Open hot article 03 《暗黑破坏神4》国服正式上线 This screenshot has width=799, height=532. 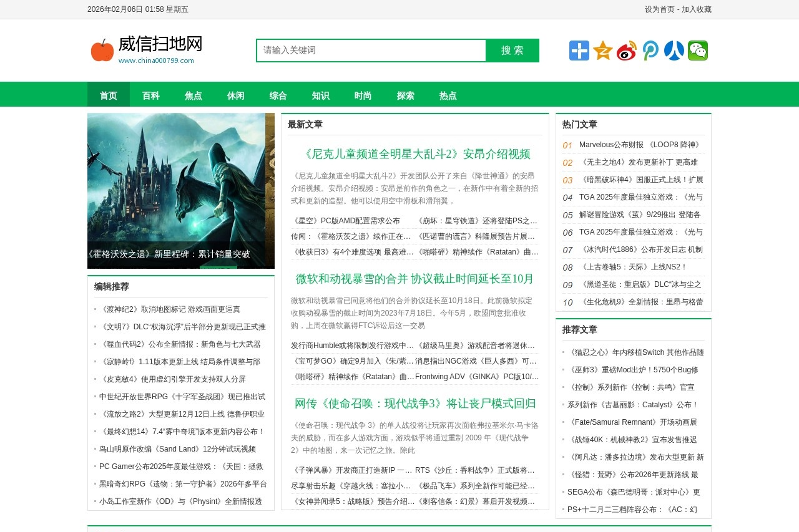[641, 180]
